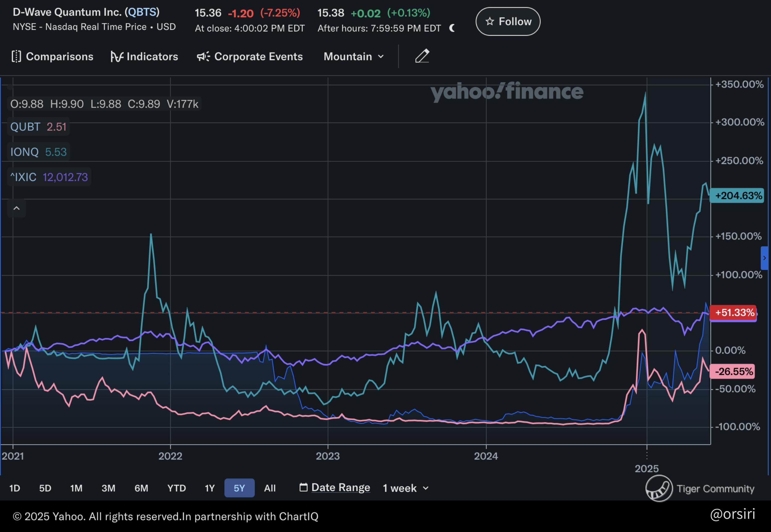Viewport: 771px width, 532px height.
Task: Click the after-hours moon icon
Action: coord(452,28)
